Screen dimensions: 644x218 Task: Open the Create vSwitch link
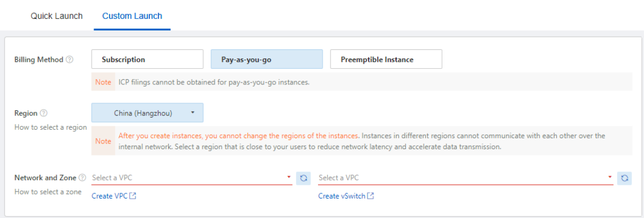pyautogui.click(x=342, y=196)
